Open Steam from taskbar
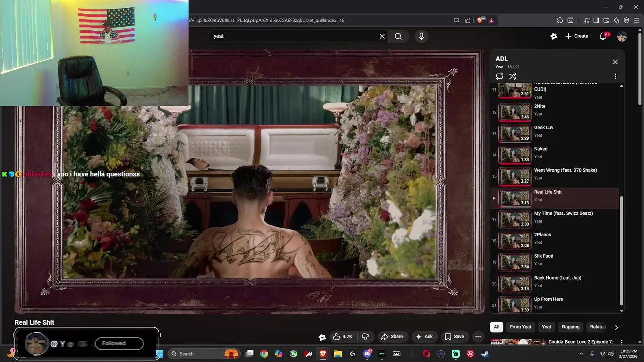 (x=485, y=354)
